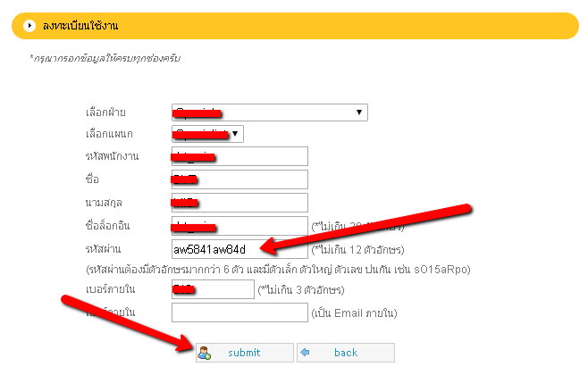Click the password rule hint text with sO15aRpo
This screenshot has width=588, height=375.
(x=278, y=269)
